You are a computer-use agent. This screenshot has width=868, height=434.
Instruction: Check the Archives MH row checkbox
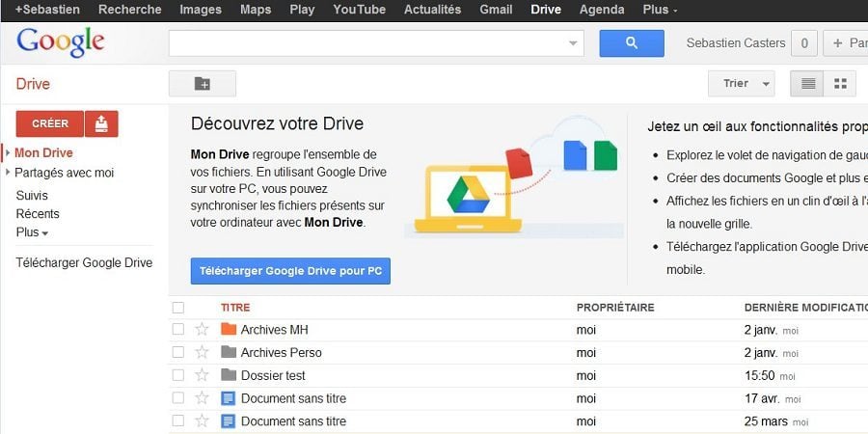[x=177, y=330]
